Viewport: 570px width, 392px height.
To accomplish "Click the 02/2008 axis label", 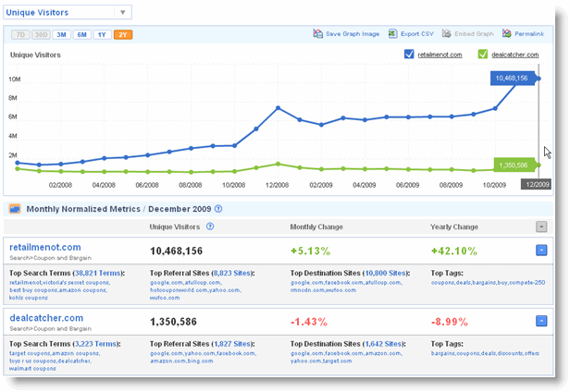I will click(x=60, y=185).
